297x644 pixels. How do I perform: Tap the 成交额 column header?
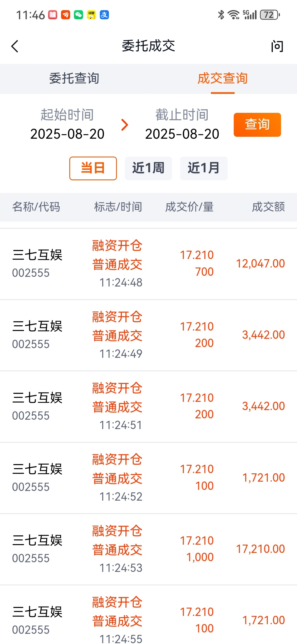[268, 207]
